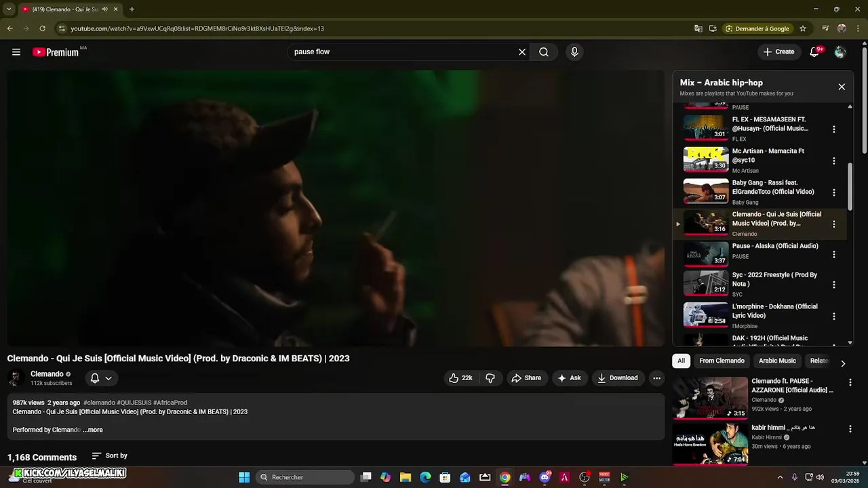The image size is (868, 488).
Task: Download the video
Action: tap(617, 378)
